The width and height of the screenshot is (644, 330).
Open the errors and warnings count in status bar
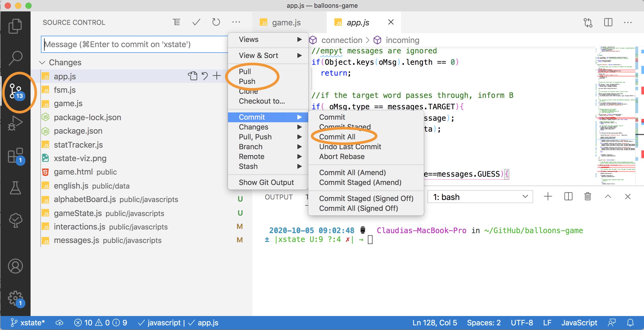tap(101, 323)
